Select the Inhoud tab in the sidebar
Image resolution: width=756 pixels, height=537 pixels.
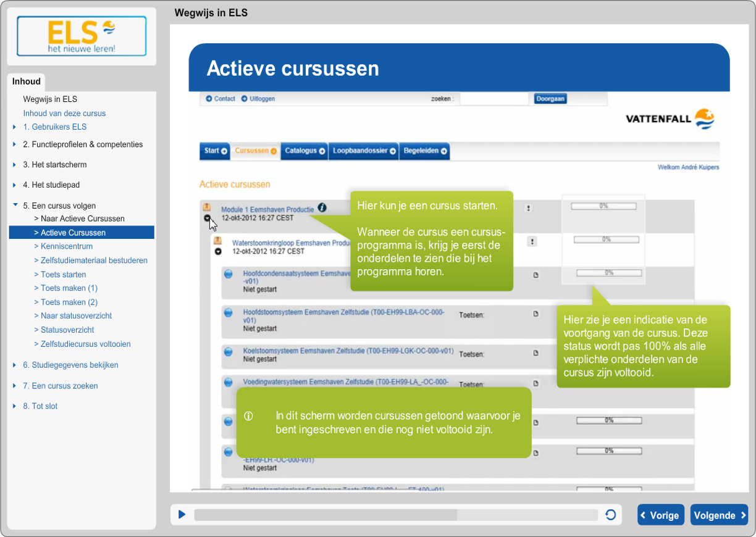[x=27, y=81]
